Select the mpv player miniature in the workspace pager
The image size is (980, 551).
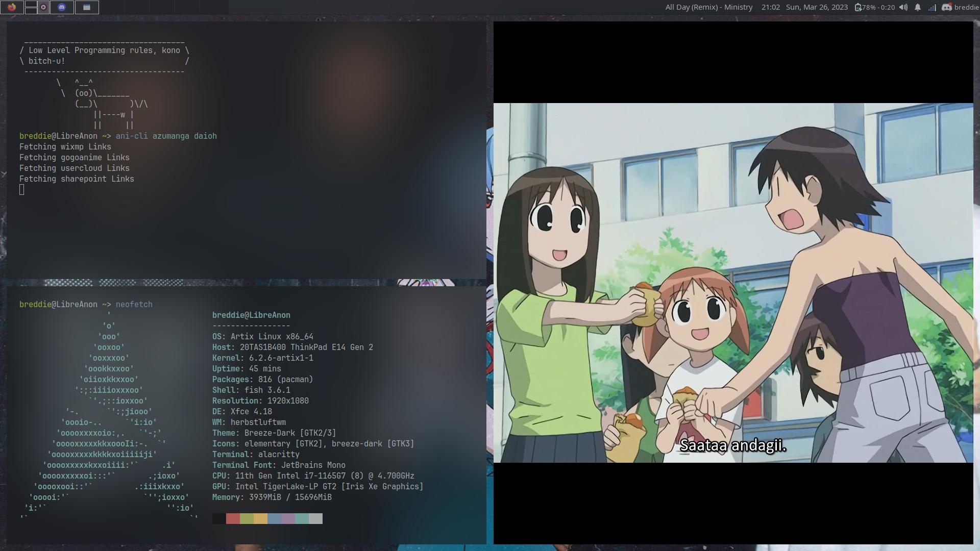(43, 7)
